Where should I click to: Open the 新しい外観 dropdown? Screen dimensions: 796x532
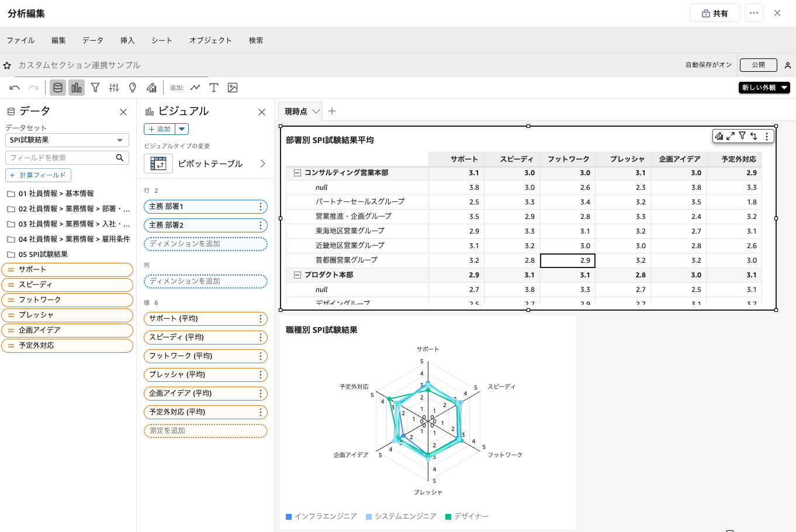coord(764,88)
